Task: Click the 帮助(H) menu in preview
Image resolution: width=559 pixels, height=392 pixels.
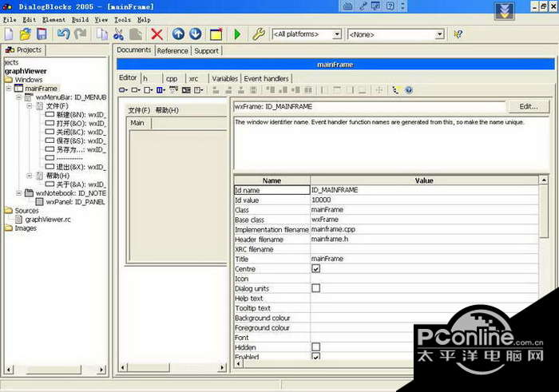Action: click(167, 110)
